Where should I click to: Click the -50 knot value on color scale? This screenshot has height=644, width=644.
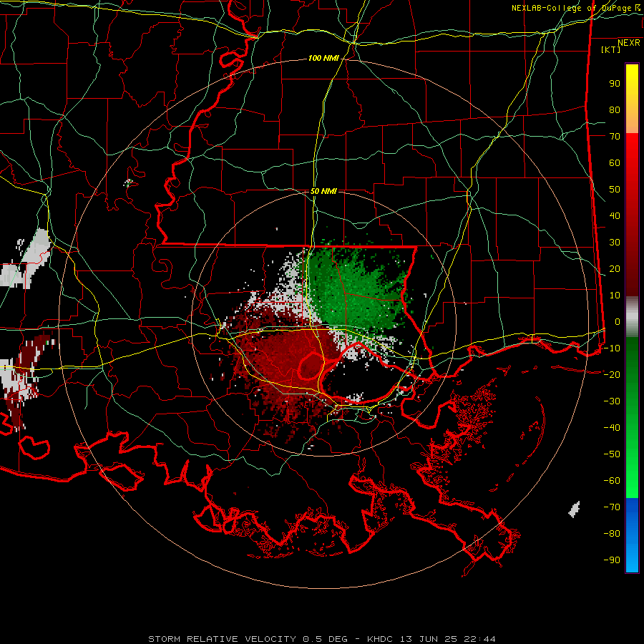(x=612, y=454)
